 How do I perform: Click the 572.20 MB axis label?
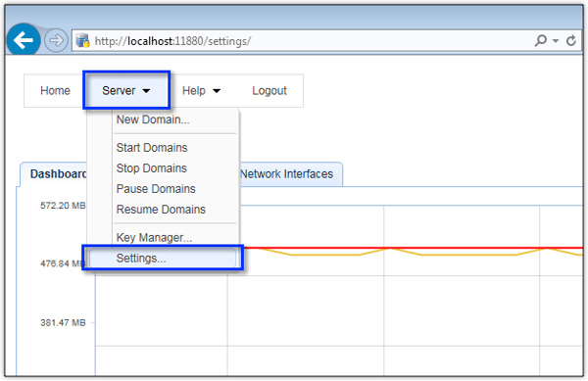63,206
